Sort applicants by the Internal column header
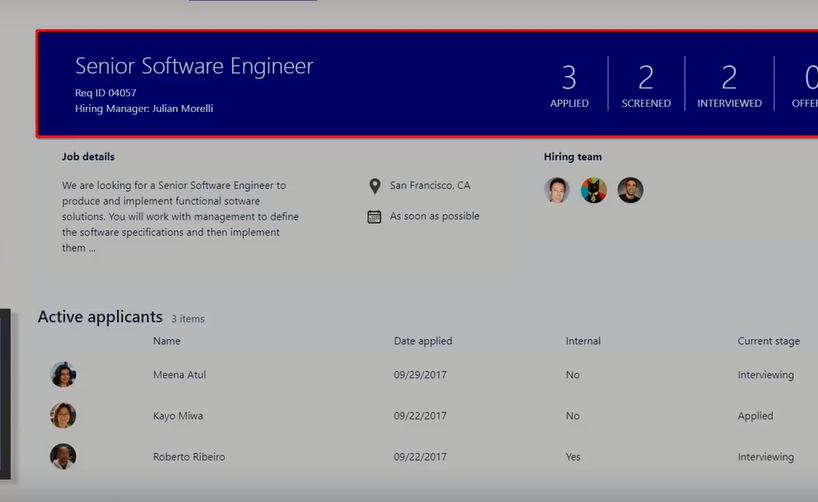The height and width of the screenshot is (502, 818). [x=583, y=341]
